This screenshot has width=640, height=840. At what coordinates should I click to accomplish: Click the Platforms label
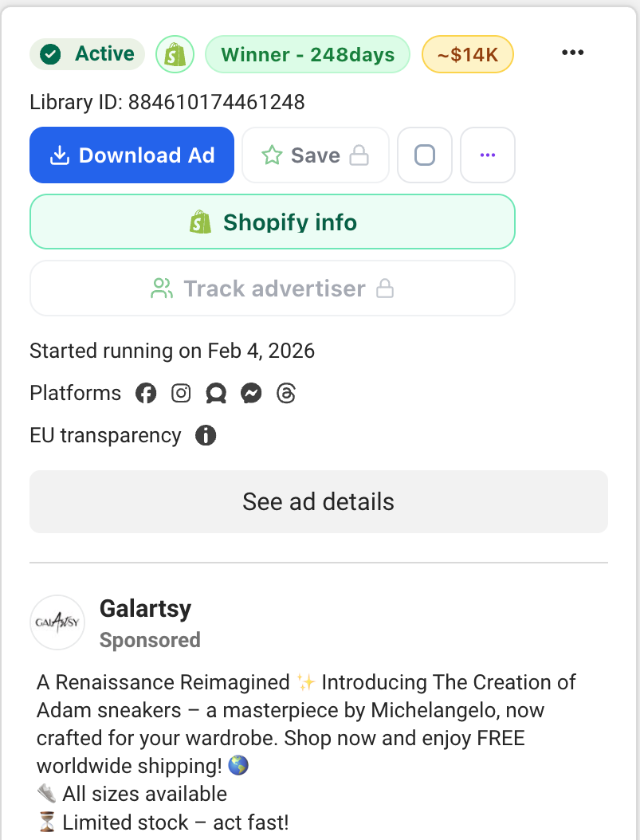pyautogui.click(x=76, y=393)
